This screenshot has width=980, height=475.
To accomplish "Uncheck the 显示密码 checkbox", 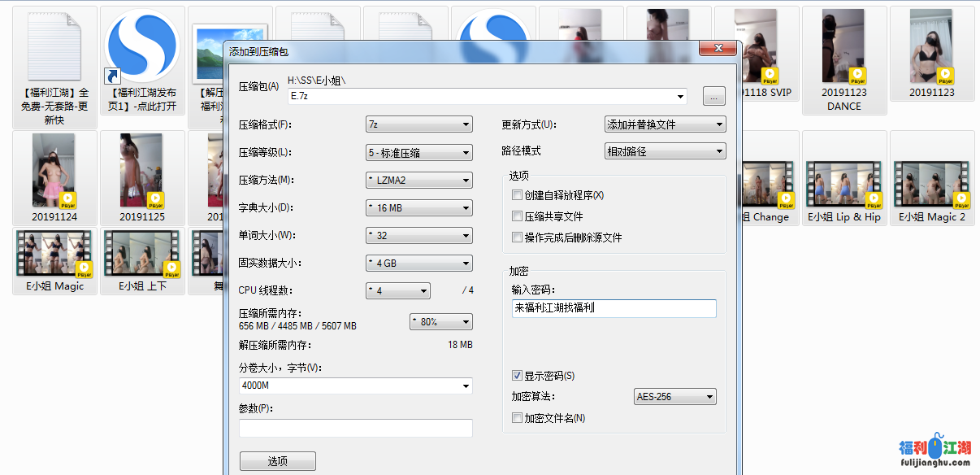I will pos(517,376).
